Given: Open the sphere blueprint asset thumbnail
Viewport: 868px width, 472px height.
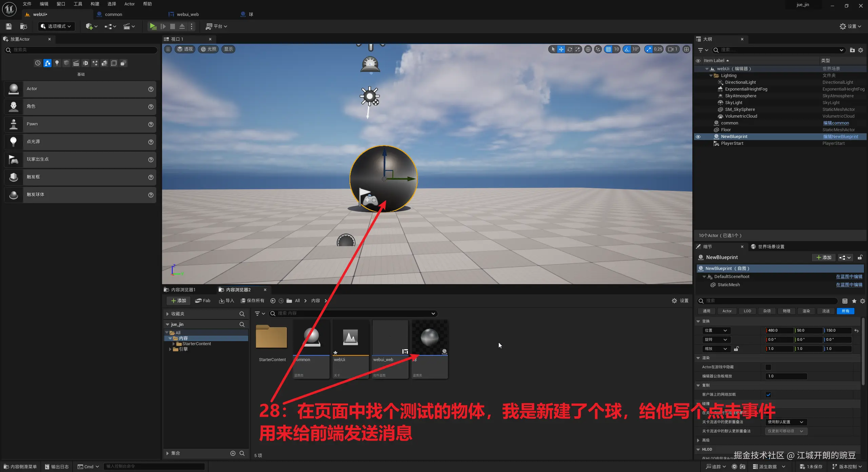Looking at the screenshot, I should 430,338.
